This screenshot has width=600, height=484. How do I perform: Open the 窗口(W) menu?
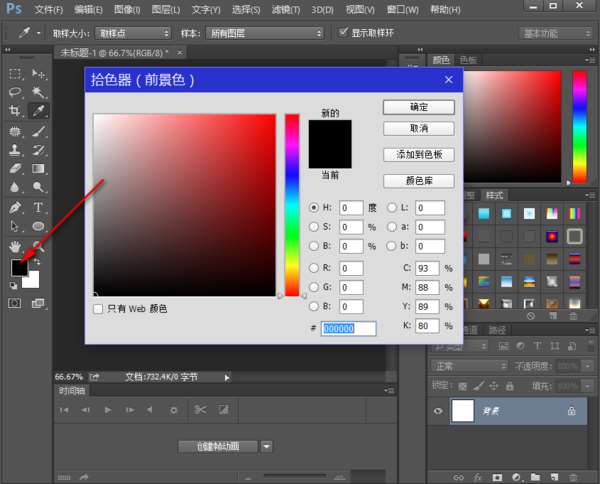click(403, 9)
